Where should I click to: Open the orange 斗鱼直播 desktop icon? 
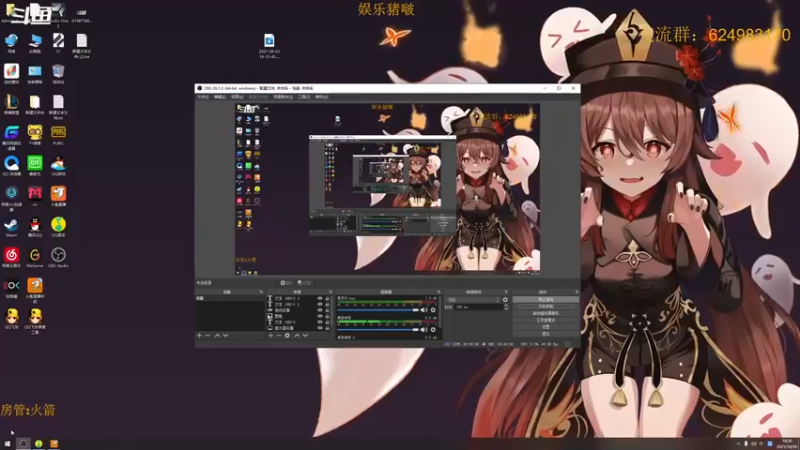[x=58, y=196]
